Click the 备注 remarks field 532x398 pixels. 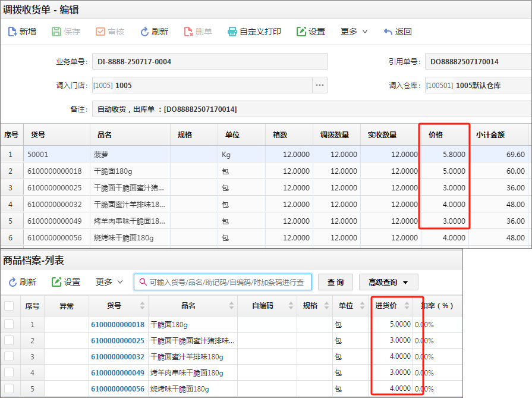tap(311, 109)
